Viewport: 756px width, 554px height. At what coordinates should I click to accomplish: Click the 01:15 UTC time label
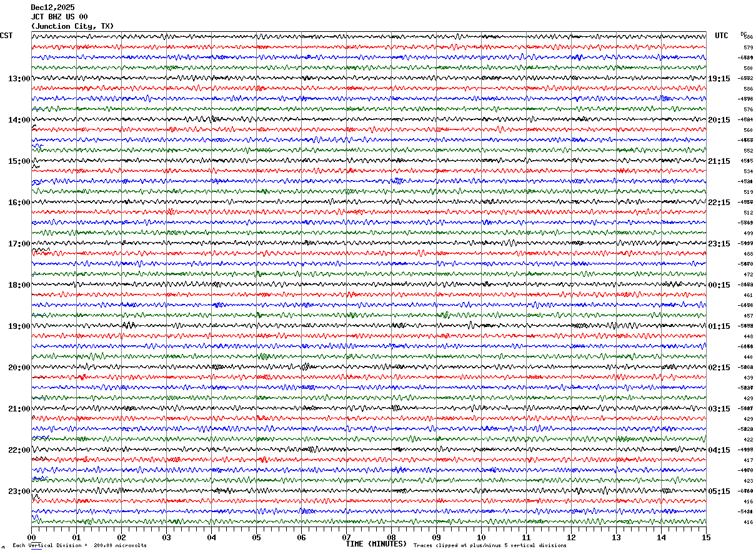[x=719, y=326]
